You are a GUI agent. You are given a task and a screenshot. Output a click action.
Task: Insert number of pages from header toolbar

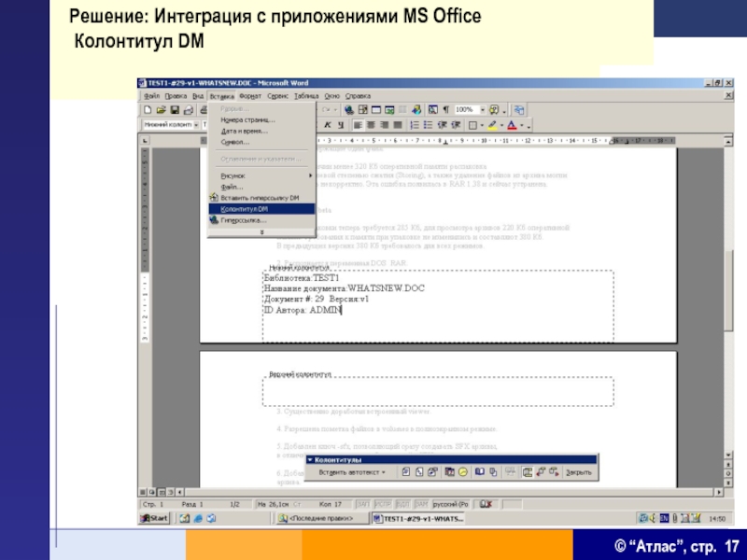418,472
